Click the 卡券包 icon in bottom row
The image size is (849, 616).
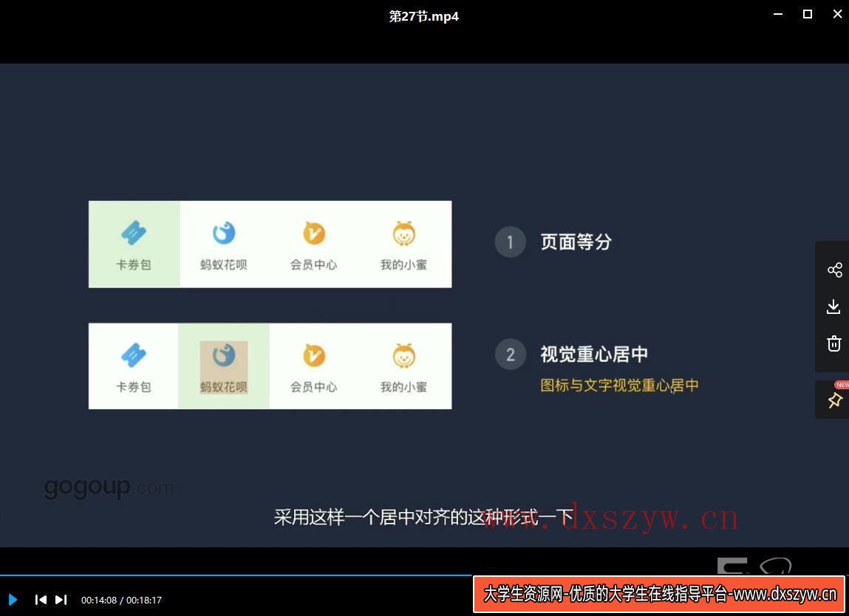tap(134, 355)
